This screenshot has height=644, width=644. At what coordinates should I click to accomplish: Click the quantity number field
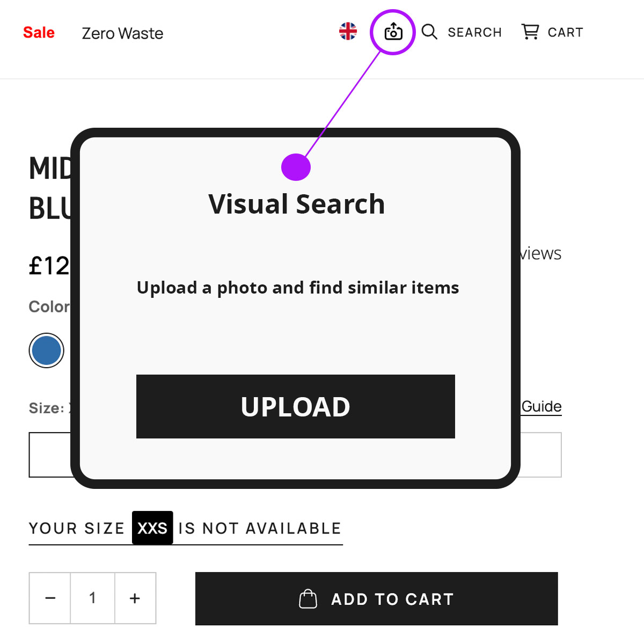(x=92, y=598)
